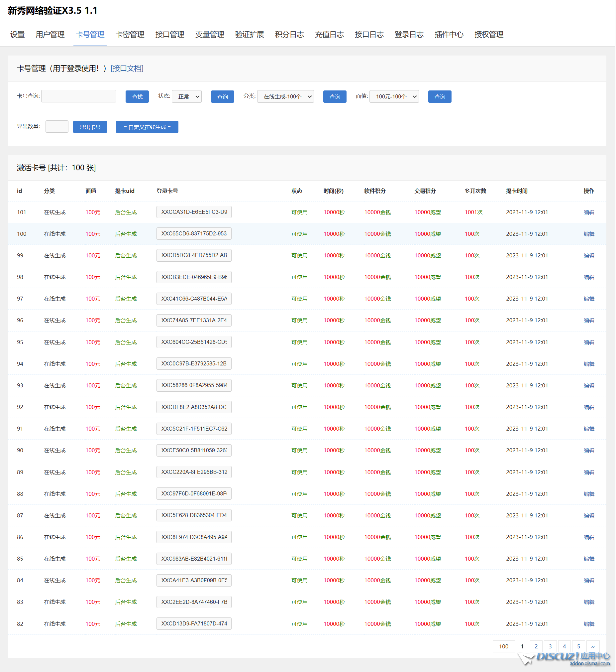This screenshot has width=616, height=672.
Task: Click 可使用 status in row 97
Action: pyautogui.click(x=300, y=299)
